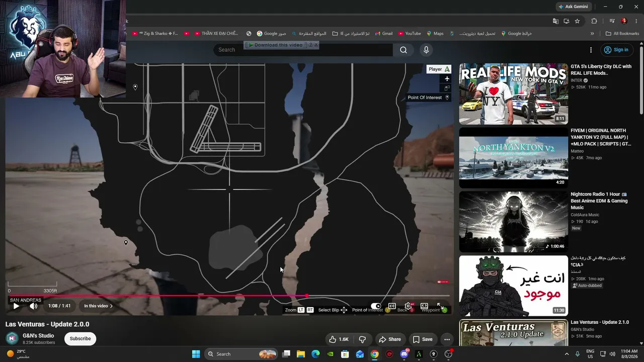Open Windows taskbar search box
The height and width of the screenshot is (362, 644).
[242, 354]
